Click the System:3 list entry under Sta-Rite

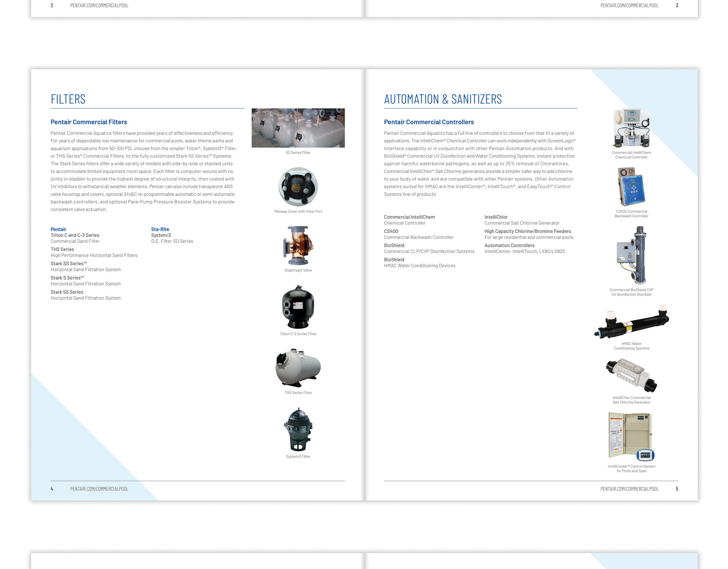click(161, 235)
